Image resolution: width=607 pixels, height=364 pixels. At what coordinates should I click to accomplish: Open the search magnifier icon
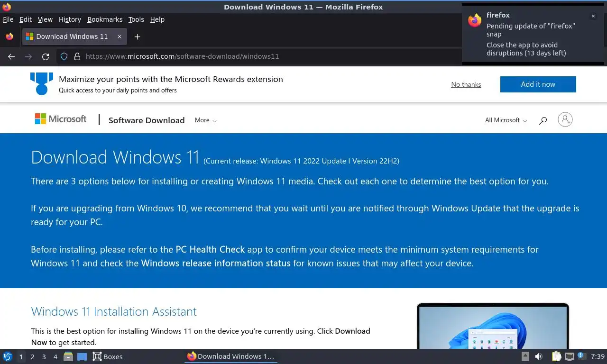tap(543, 120)
